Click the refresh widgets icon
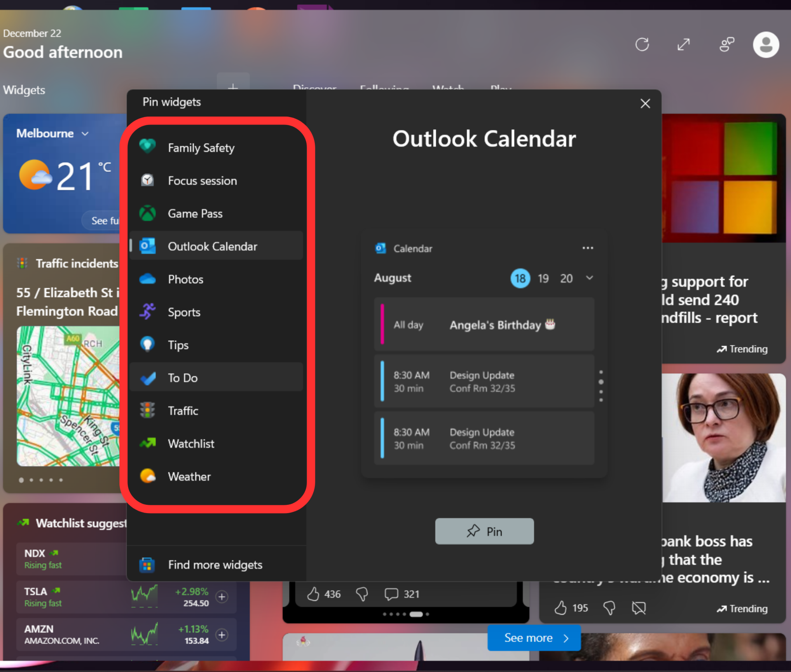 pyautogui.click(x=641, y=44)
